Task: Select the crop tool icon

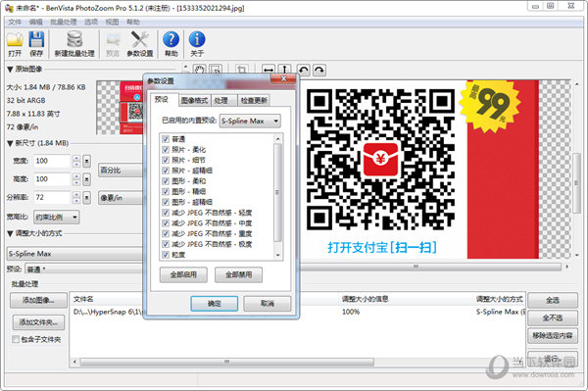Action: pos(242,70)
